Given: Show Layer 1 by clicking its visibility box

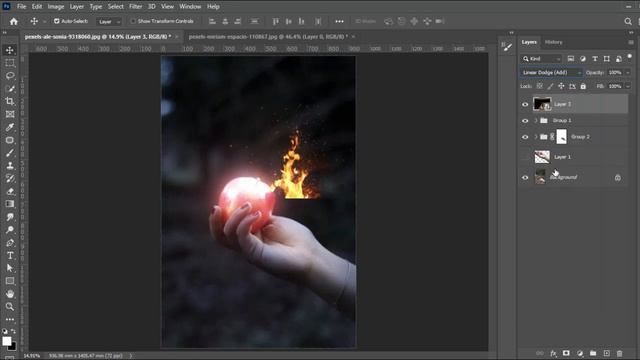Looking at the screenshot, I should click(525, 157).
